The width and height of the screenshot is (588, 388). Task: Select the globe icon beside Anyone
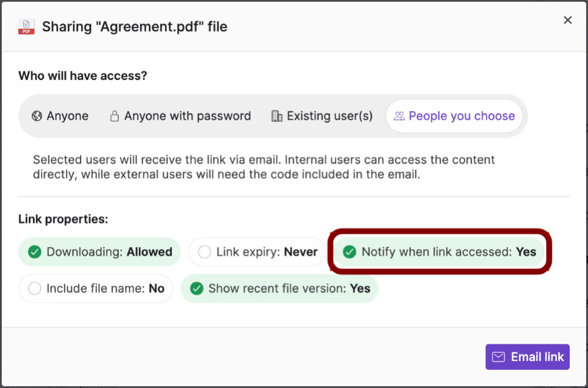coord(37,116)
